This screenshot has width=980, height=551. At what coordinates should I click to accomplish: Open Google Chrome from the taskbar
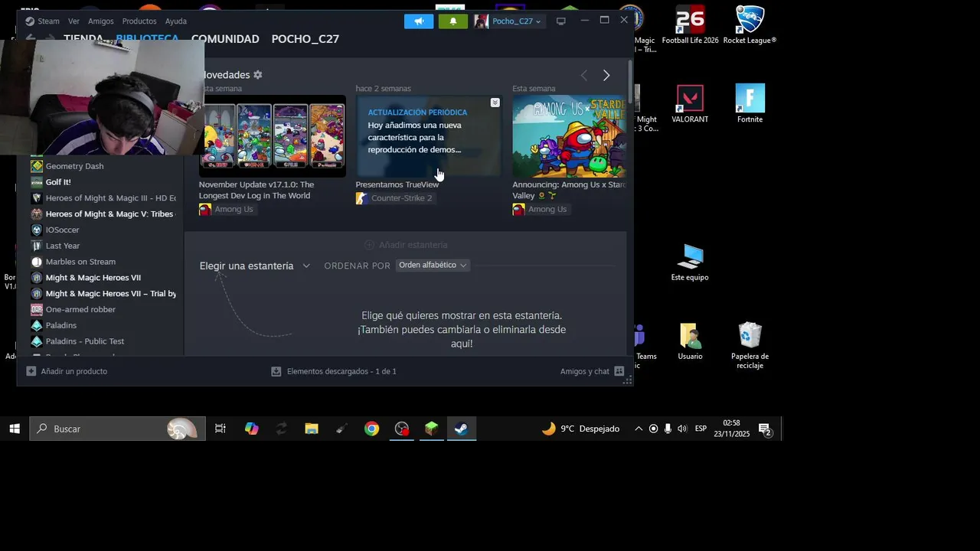(371, 429)
